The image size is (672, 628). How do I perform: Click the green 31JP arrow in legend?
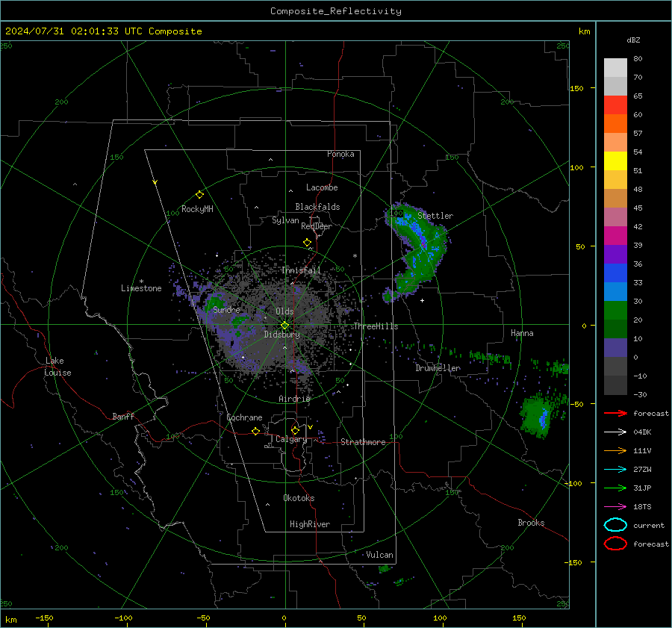point(615,488)
